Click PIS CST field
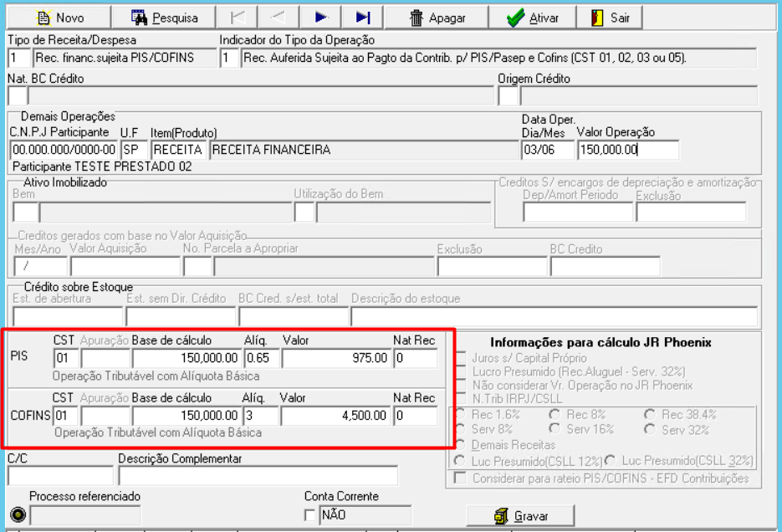This screenshot has width=782, height=532. [66, 358]
